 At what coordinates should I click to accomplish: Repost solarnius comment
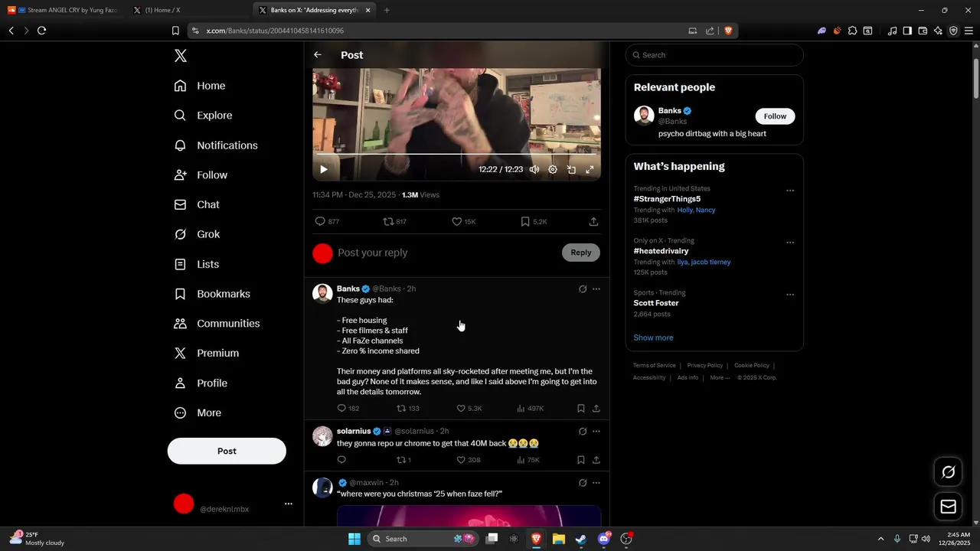click(403, 460)
